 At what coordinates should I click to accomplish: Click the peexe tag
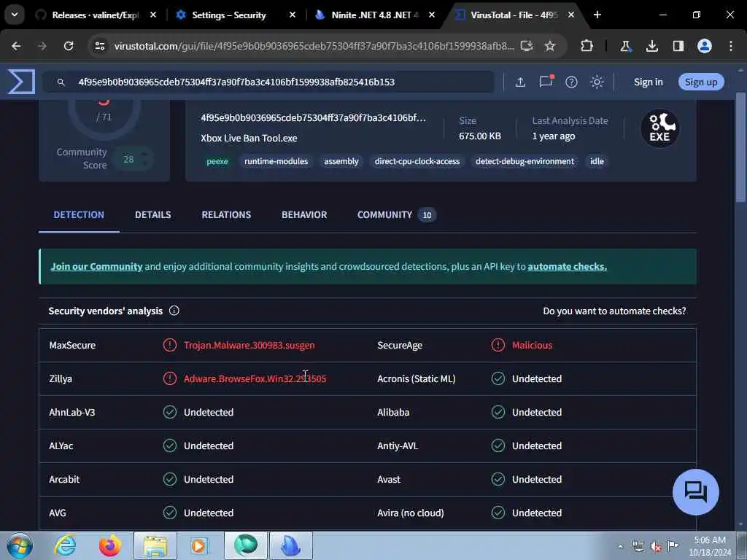coord(217,161)
